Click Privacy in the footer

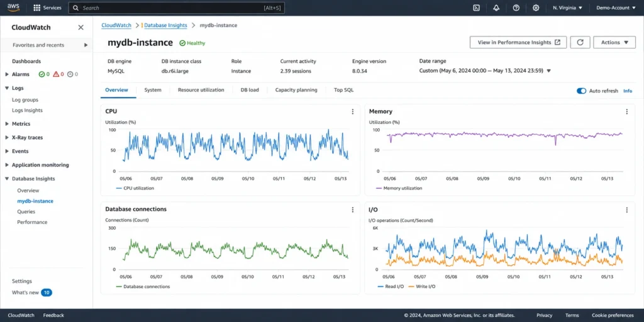point(544,316)
